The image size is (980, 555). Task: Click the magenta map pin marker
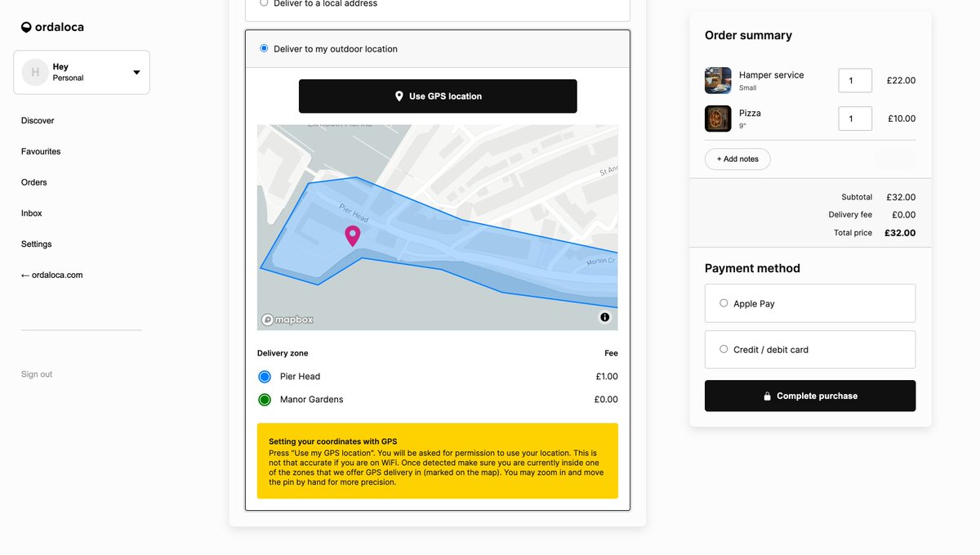(353, 236)
